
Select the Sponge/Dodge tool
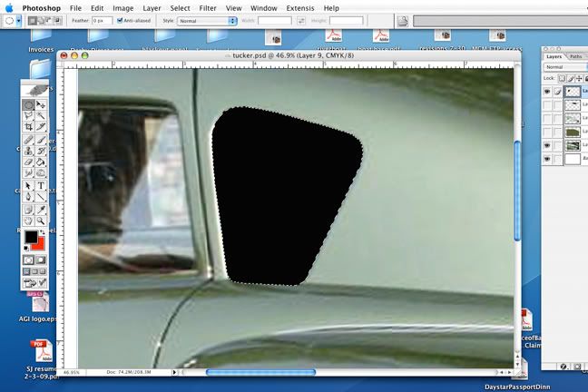click(41, 173)
